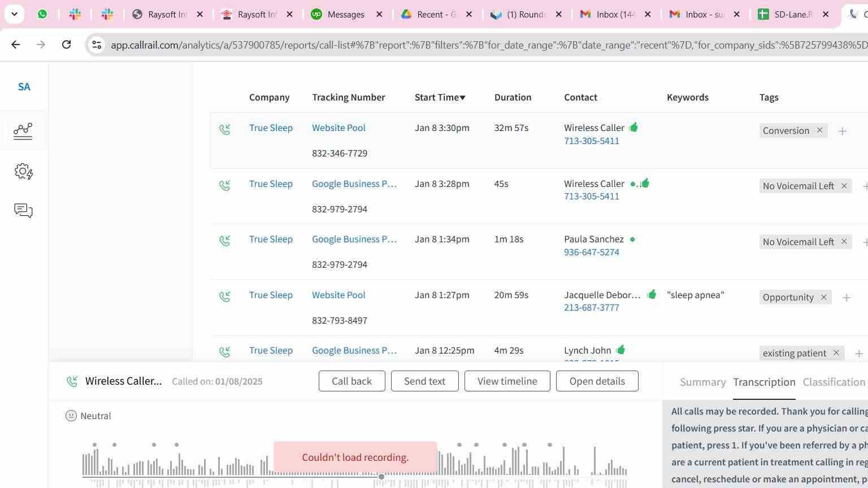View site information icon in address bar

pyautogui.click(x=97, y=45)
